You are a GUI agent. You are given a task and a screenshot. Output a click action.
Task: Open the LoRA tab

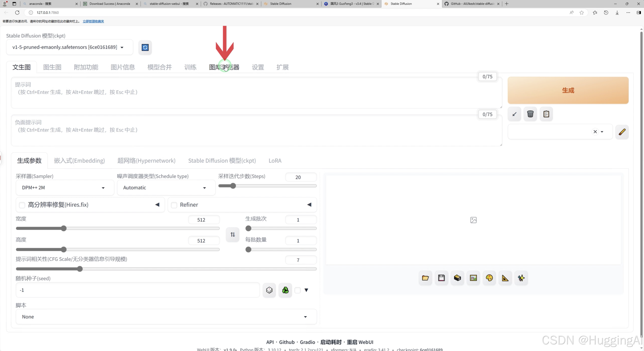(275, 161)
